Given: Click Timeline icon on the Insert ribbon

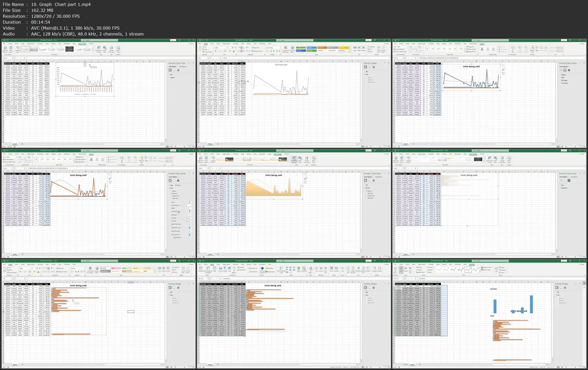Looking at the screenshot, I should pos(336,269).
